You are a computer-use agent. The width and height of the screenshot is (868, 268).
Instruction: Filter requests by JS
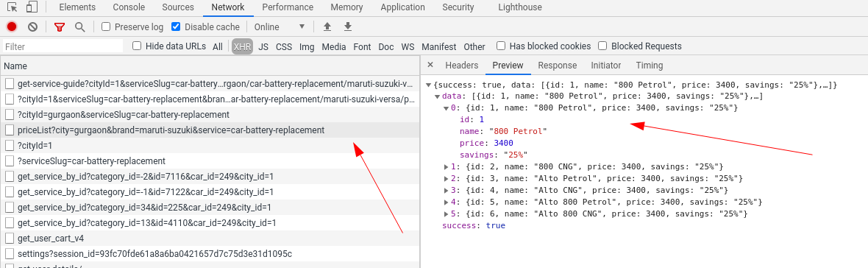coord(263,47)
